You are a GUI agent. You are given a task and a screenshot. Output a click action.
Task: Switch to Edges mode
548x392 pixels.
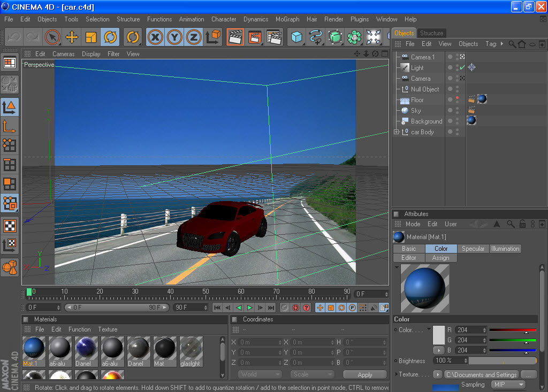point(10,165)
